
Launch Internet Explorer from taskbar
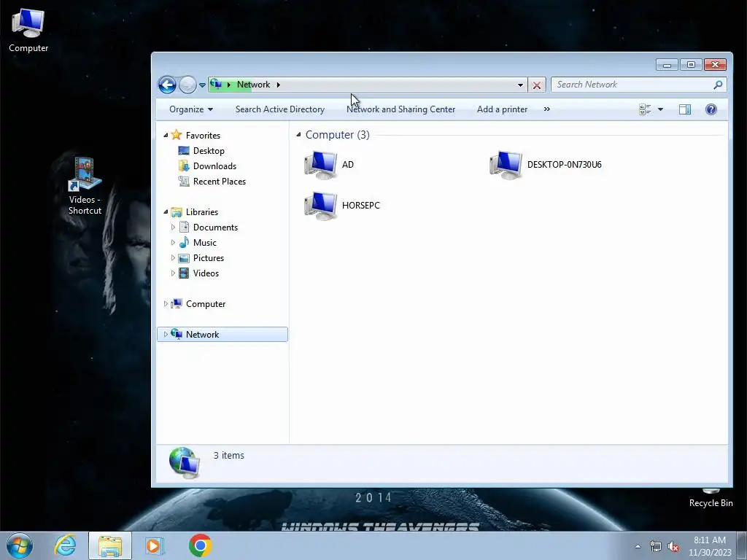click(x=65, y=545)
